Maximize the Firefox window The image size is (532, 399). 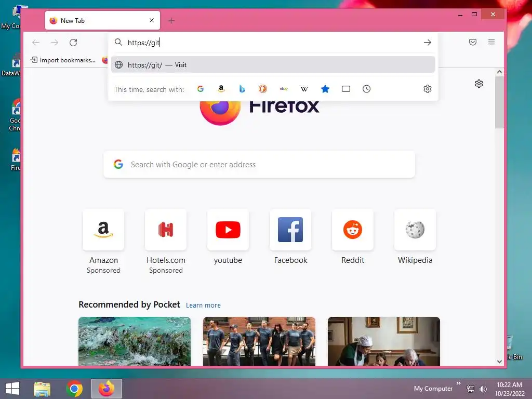point(474,14)
